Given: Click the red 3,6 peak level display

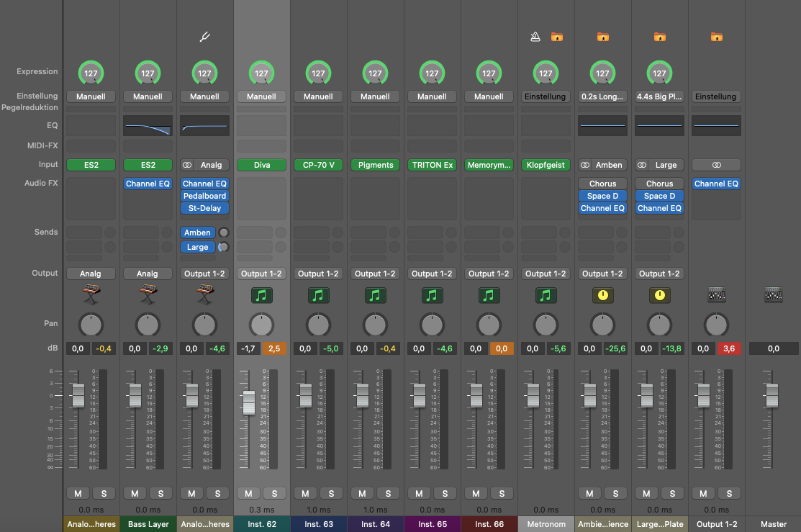Looking at the screenshot, I should tap(729, 348).
